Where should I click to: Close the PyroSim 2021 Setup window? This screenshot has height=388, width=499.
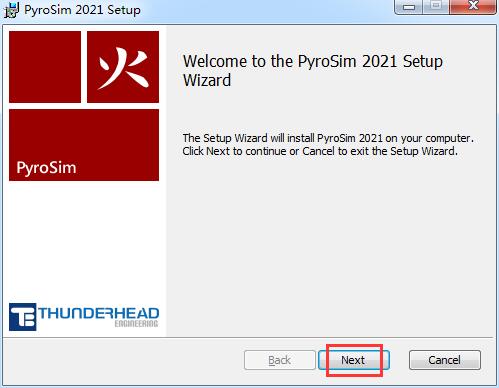(473, 7)
